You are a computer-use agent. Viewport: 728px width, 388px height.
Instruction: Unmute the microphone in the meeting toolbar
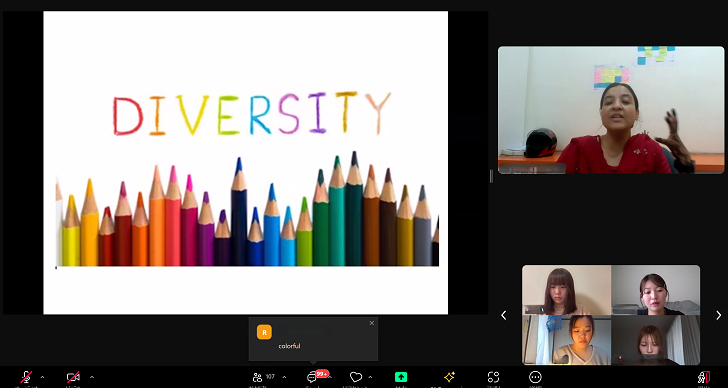click(x=26, y=377)
